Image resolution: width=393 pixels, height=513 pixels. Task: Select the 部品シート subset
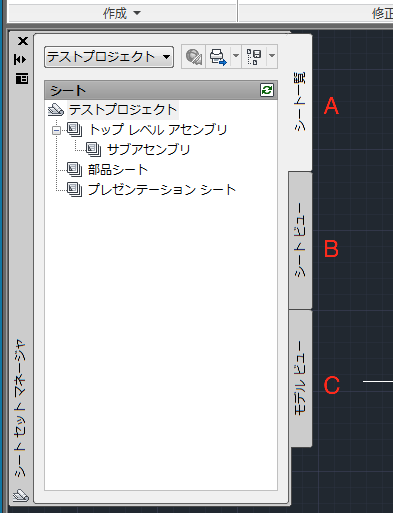pyautogui.click(x=118, y=170)
